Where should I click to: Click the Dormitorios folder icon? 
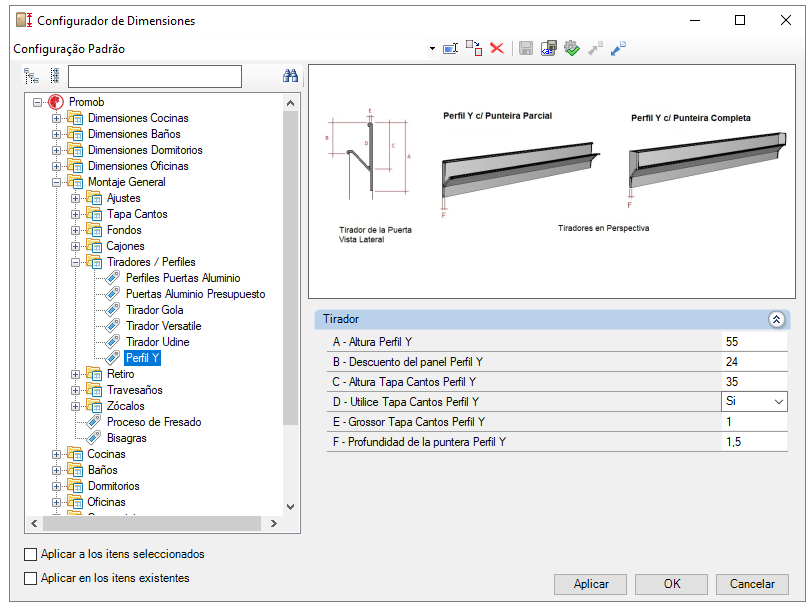pyautogui.click(x=75, y=486)
